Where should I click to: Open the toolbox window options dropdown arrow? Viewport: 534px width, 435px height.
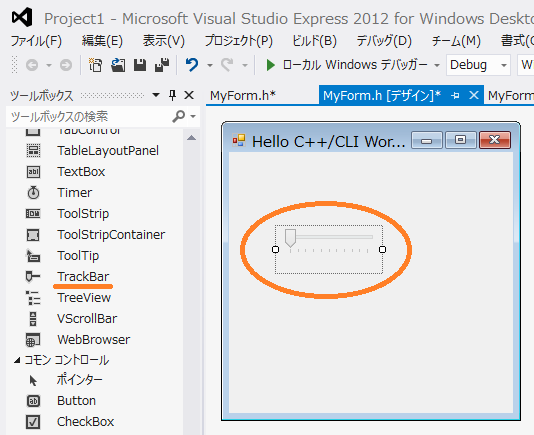(156, 95)
